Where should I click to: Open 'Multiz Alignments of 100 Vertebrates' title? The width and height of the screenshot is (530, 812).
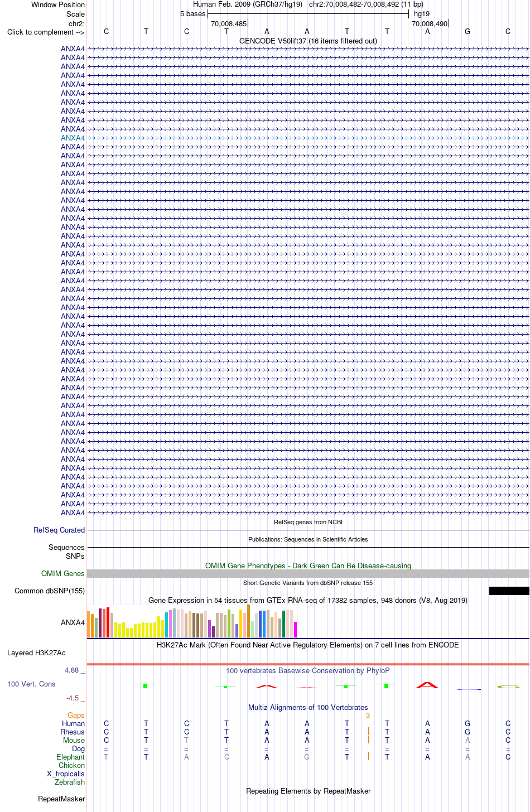308,707
